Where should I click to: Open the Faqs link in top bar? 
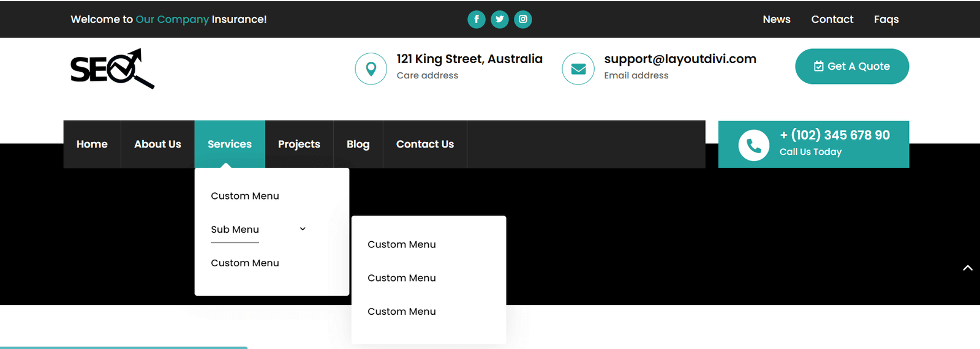pos(886,20)
